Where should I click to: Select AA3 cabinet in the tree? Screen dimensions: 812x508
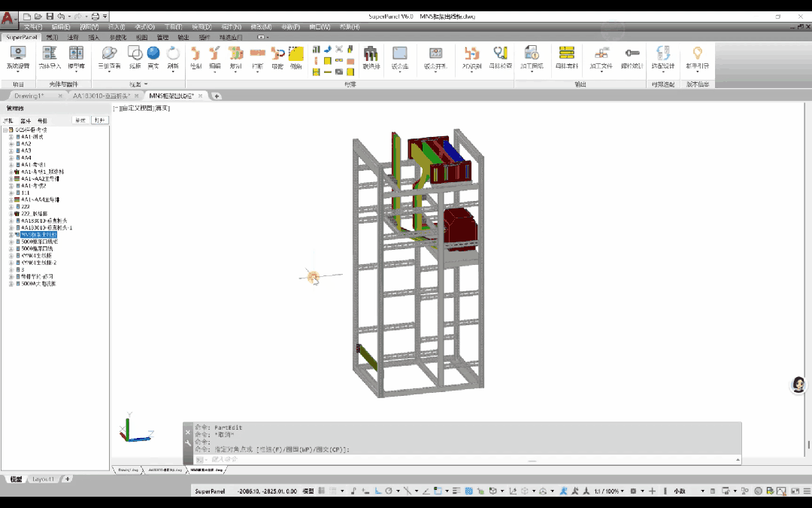point(26,151)
